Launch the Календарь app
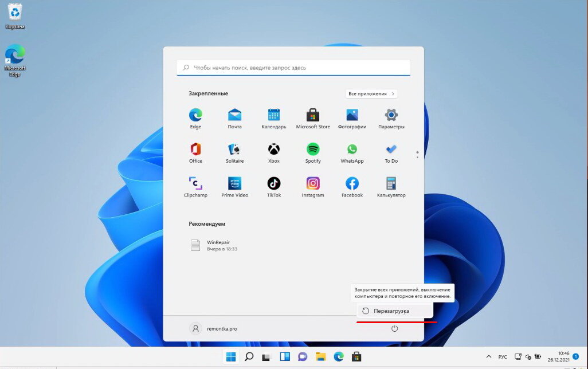The width and height of the screenshot is (588, 369). [x=274, y=118]
